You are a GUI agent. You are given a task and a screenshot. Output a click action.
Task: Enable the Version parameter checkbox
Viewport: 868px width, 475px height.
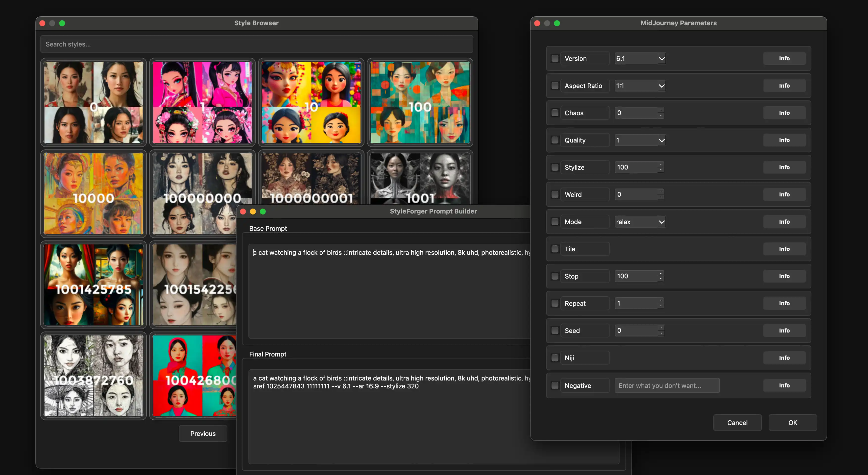pyautogui.click(x=555, y=58)
